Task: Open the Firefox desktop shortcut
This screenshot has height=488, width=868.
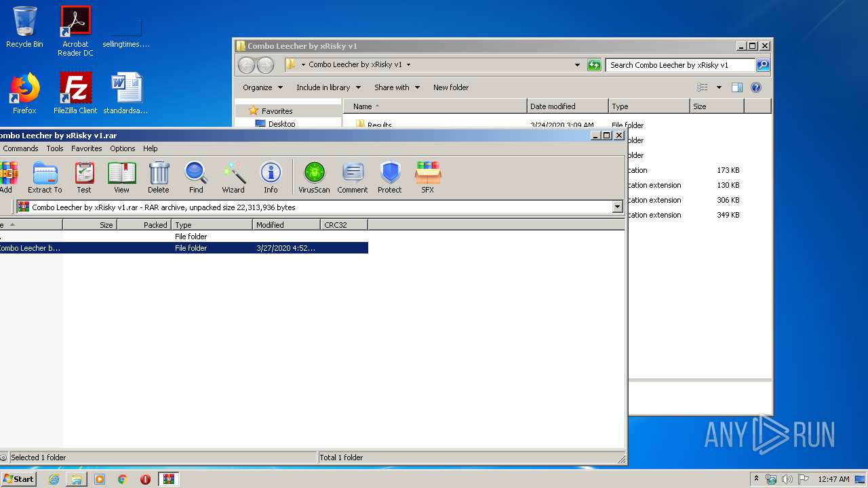Action: click(24, 94)
